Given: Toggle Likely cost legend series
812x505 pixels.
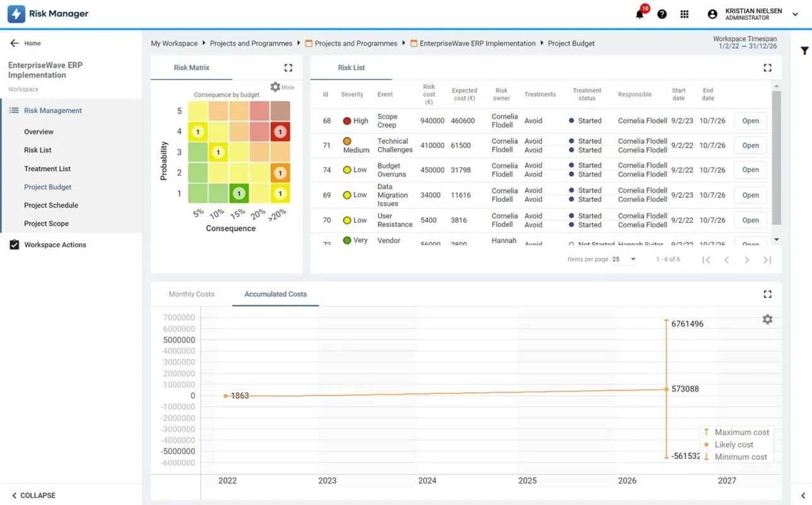Looking at the screenshot, I should point(734,444).
